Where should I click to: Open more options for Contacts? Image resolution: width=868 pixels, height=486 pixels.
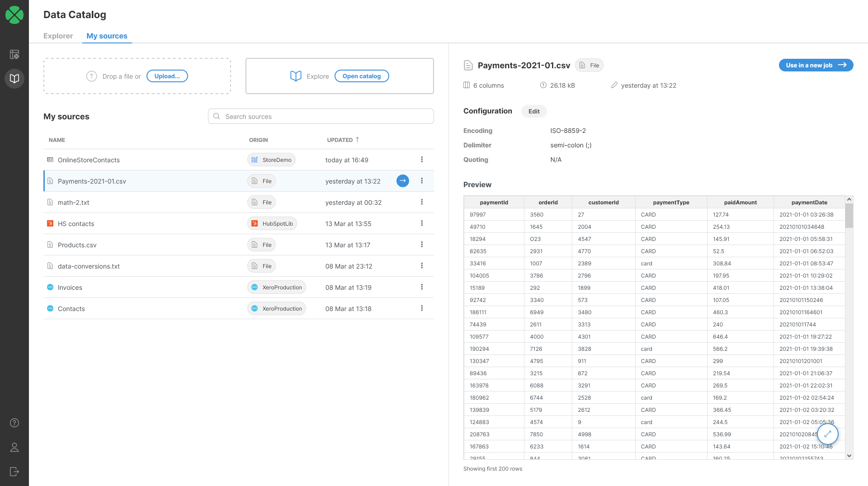[x=422, y=308]
